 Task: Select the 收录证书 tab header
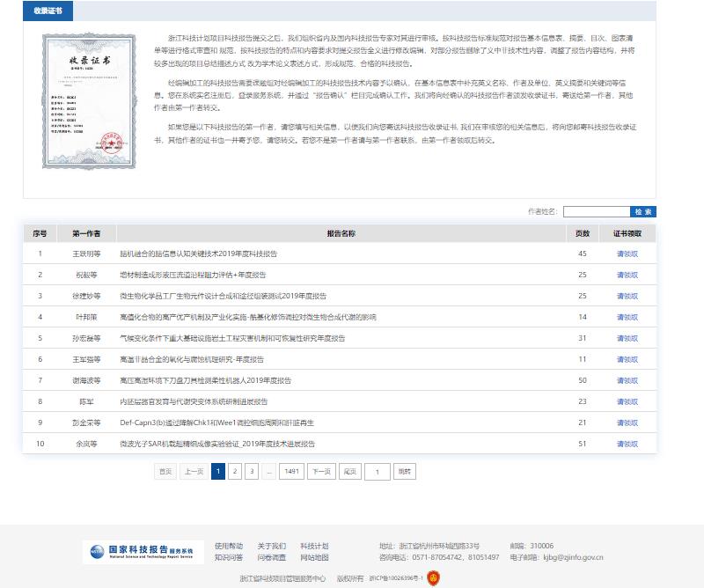coord(48,11)
